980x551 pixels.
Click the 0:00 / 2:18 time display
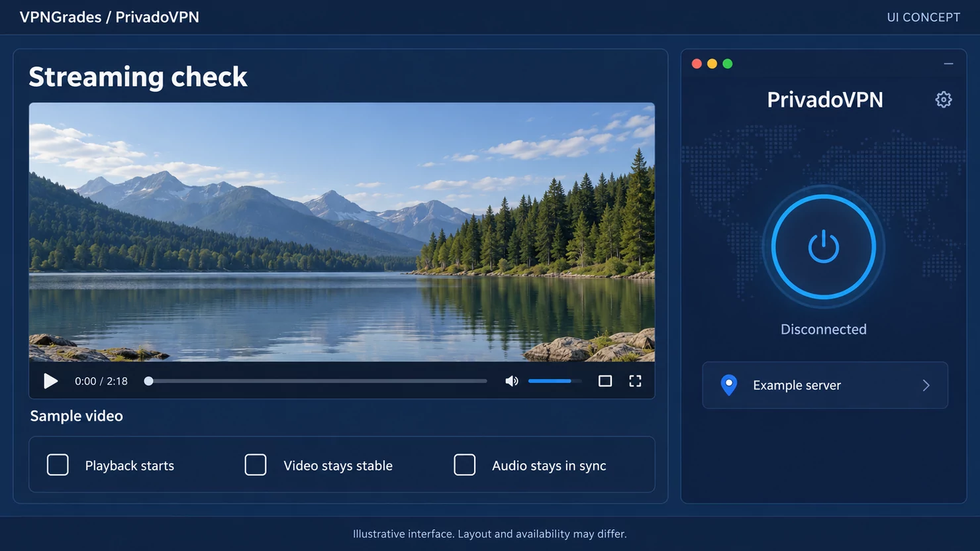click(x=101, y=381)
